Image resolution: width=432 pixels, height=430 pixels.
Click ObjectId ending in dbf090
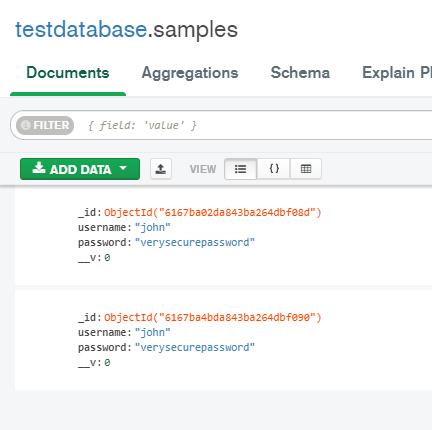[213, 317]
